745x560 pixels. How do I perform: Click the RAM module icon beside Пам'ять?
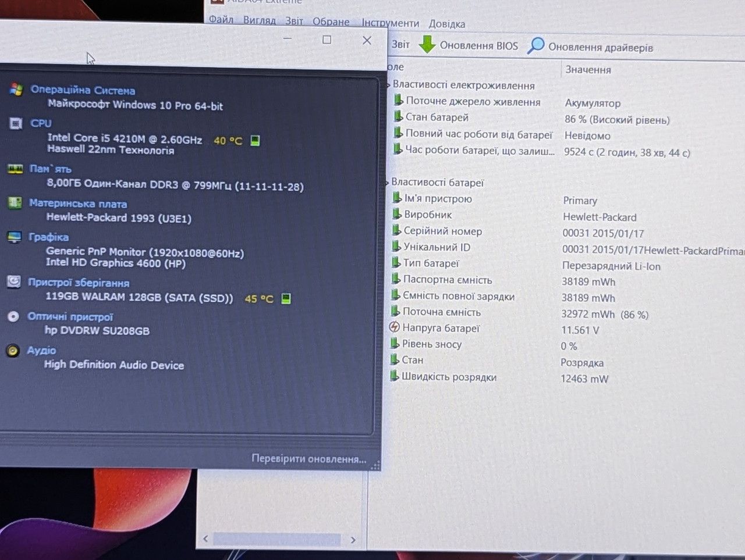point(15,169)
